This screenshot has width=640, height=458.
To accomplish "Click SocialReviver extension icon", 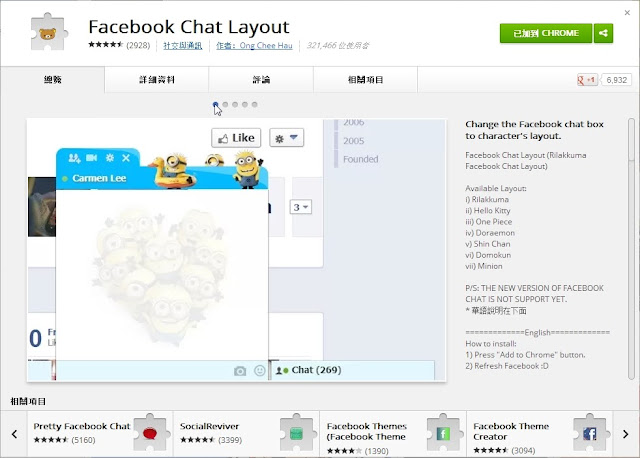I will 297,433.
